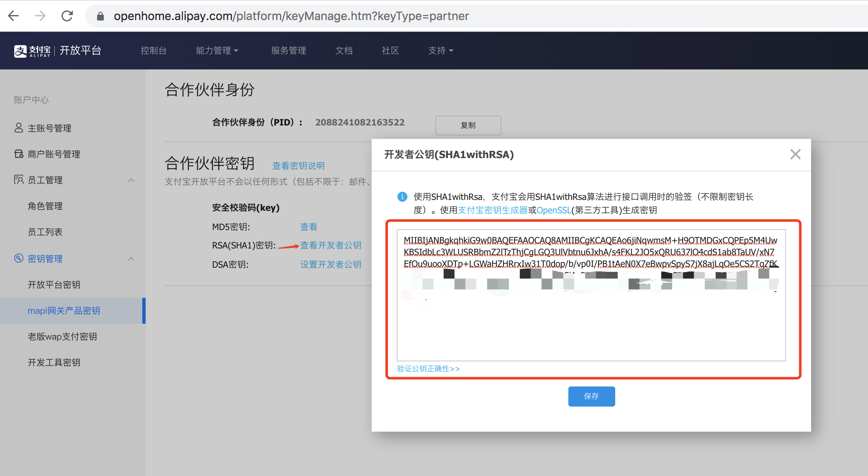868x476 pixels.
Task: Click 验证公钥正确性>> link
Action: pyautogui.click(x=428, y=369)
